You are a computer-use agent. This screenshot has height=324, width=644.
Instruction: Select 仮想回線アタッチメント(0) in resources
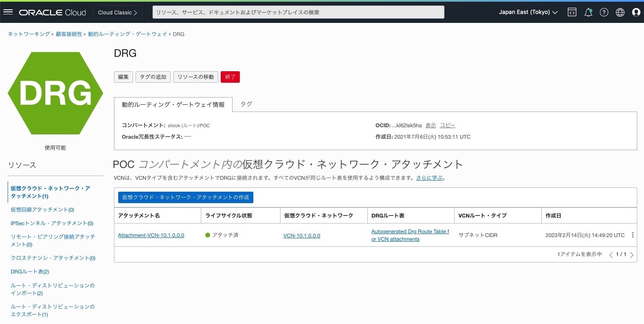(42, 209)
